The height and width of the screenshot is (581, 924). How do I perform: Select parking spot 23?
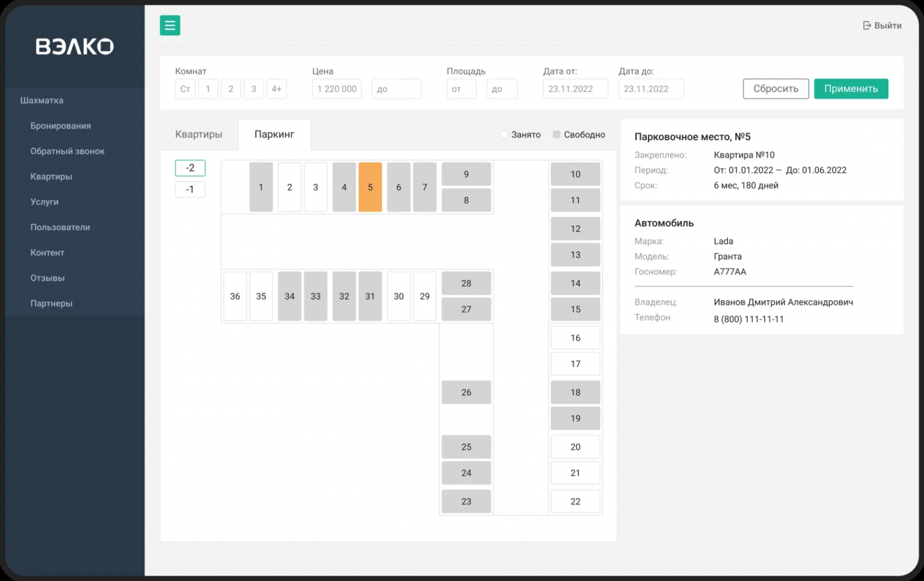coord(467,502)
